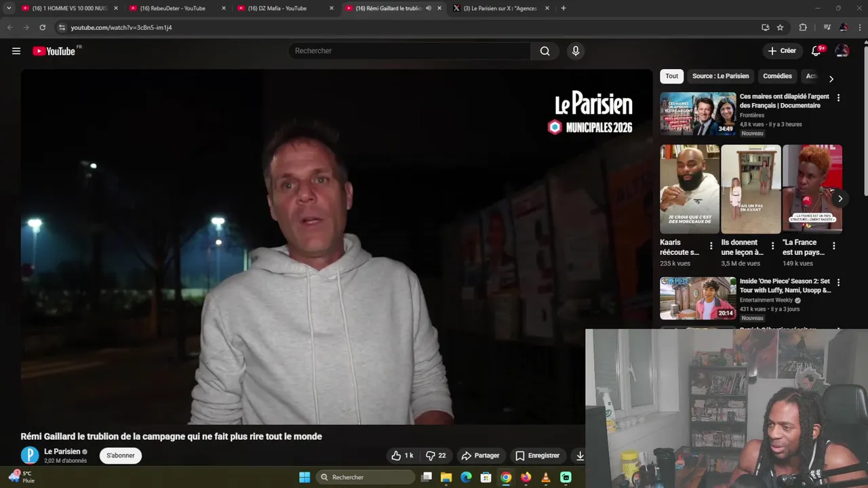Click the main video player to pause
The image size is (868, 488).
(336, 247)
